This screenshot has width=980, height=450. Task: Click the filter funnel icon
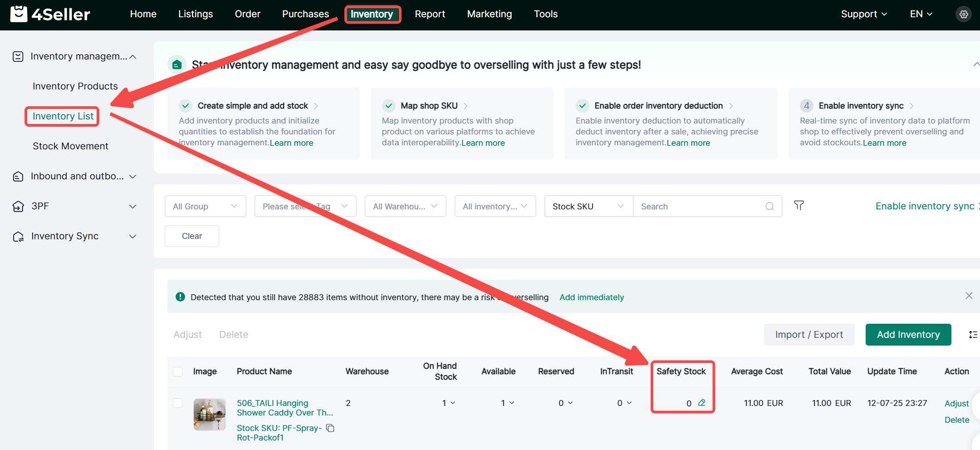click(799, 206)
